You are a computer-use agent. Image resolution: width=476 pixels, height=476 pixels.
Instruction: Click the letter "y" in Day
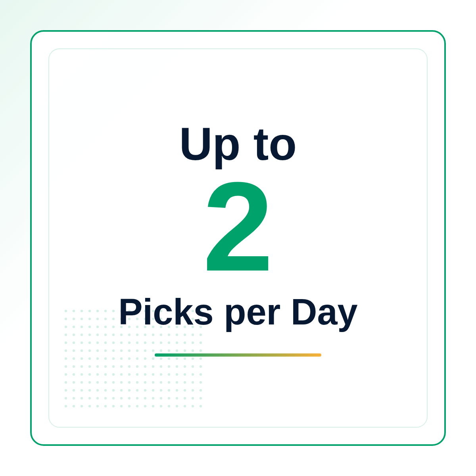click(x=348, y=317)
